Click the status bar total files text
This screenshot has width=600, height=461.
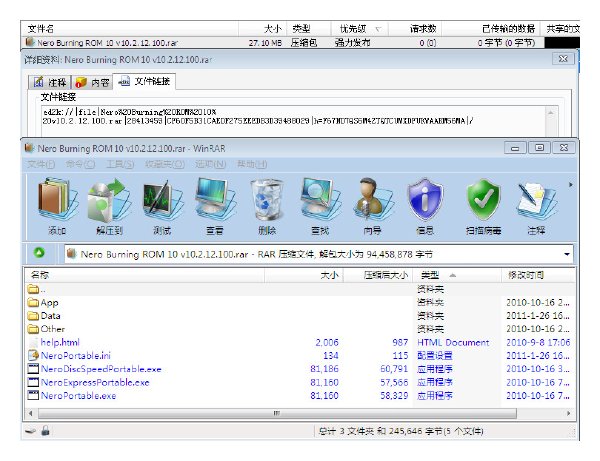tap(401, 431)
